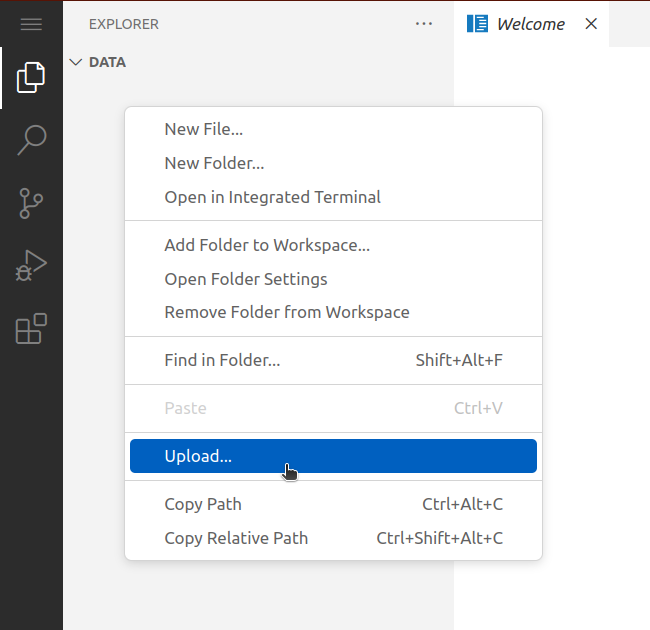Viewport: 650px width, 630px height.
Task: Open the Extensions view
Action: (x=31, y=329)
